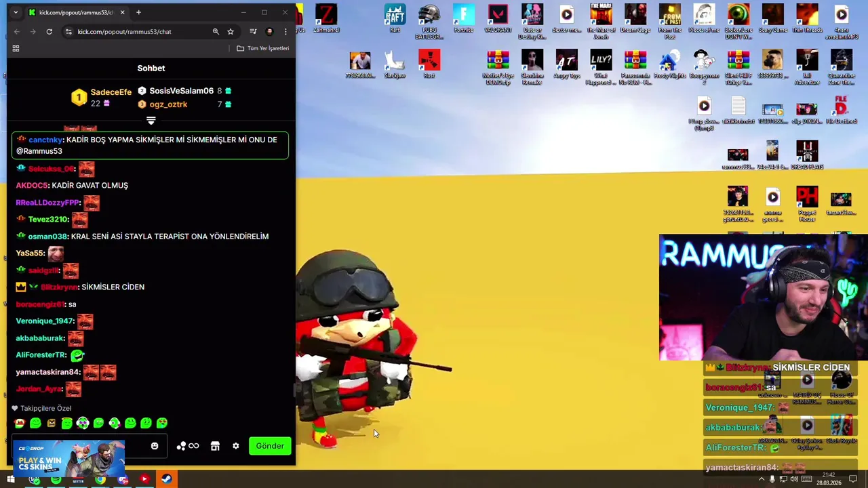868x488 pixels.
Task: Click the taskbar clock showing 21:42
Action: click(828, 479)
